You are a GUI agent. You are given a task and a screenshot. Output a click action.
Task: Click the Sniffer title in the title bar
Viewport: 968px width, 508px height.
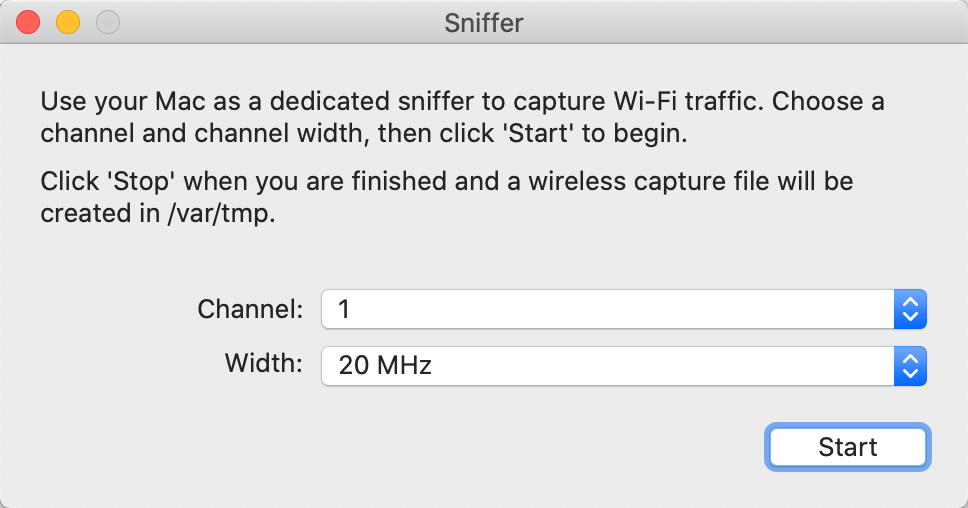tap(484, 22)
